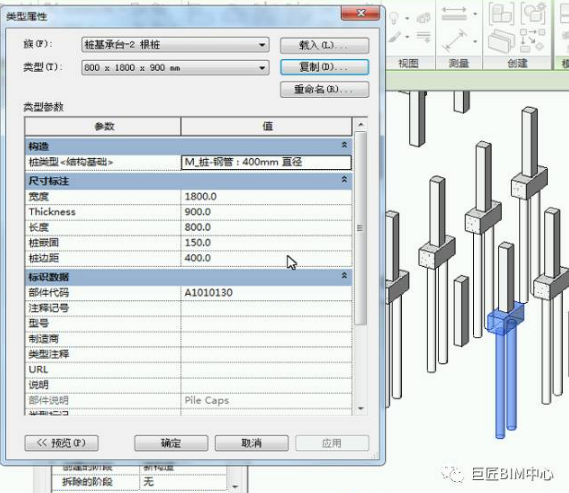Image resolution: width=569 pixels, height=493 pixels.
Task: Click the Create Assembly icon in 创建 panel
Action: click(501, 14)
